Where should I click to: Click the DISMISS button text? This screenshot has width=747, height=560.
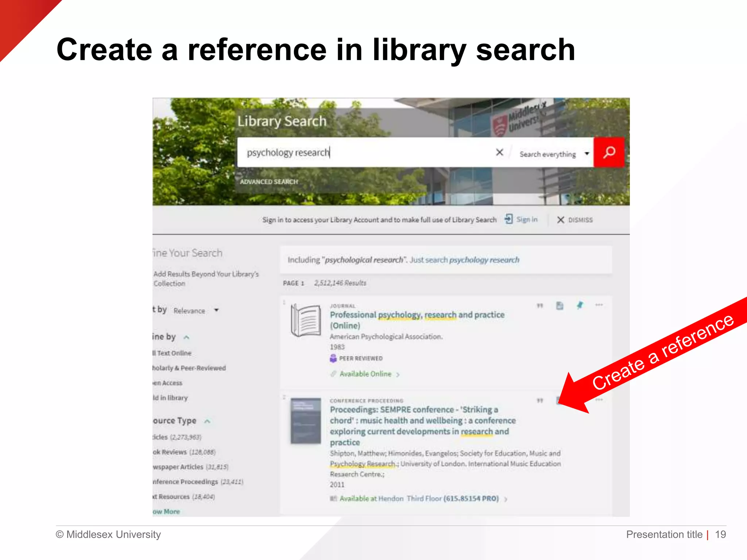pyautogui.click(x=580, y=220)
